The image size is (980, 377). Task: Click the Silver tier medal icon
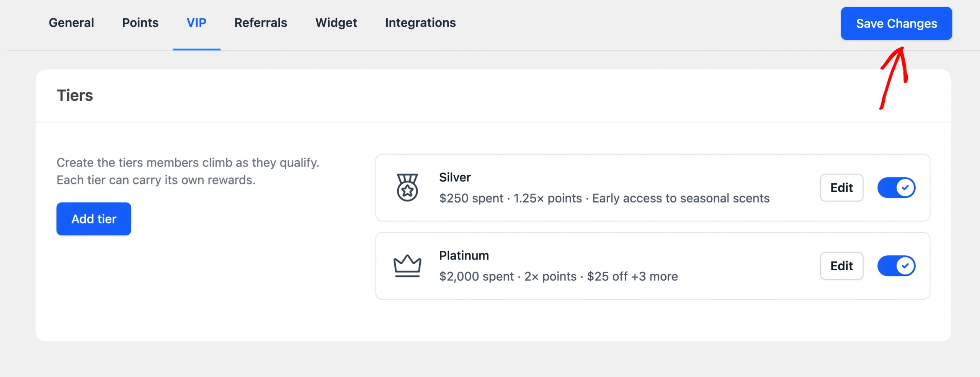click(407, 188)
